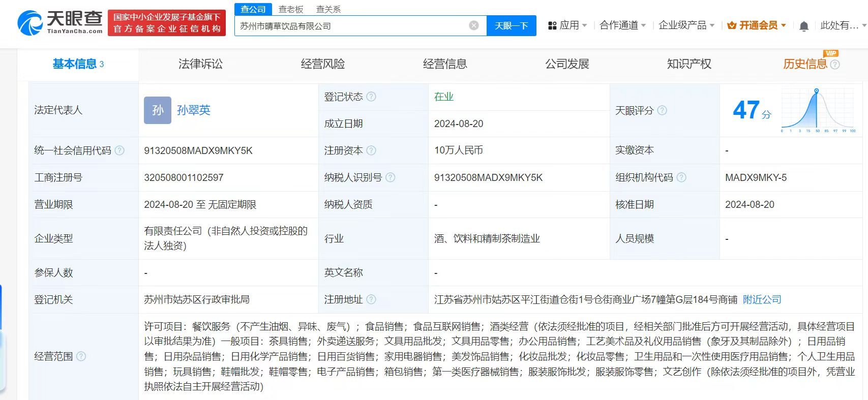This screenshot has height=400, width=868.
Task: Click the red 官方备案企业征信机构 banner
Action: 167,23
